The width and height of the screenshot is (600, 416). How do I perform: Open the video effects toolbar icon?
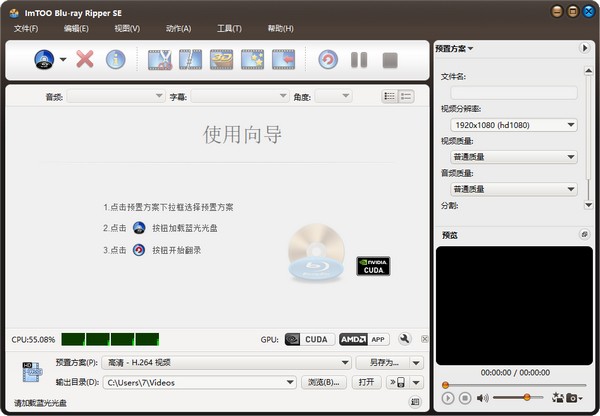tap(252, 60)
